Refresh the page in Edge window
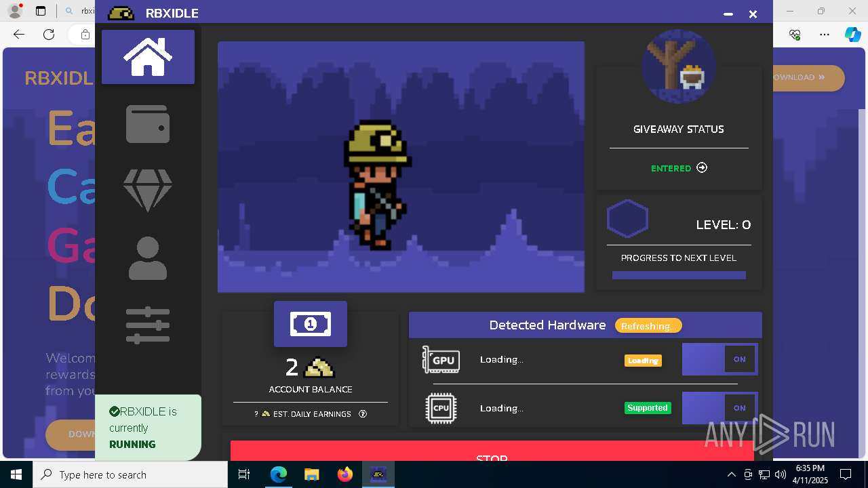 49,35
